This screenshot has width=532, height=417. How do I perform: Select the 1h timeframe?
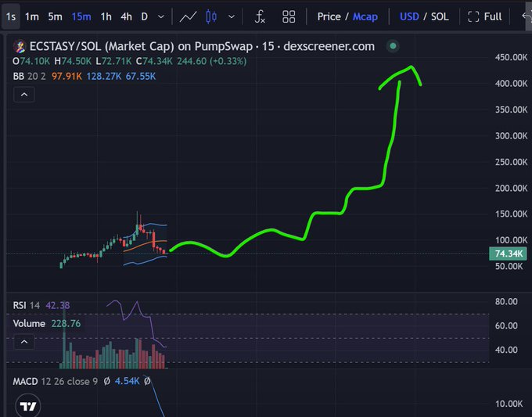106,16
